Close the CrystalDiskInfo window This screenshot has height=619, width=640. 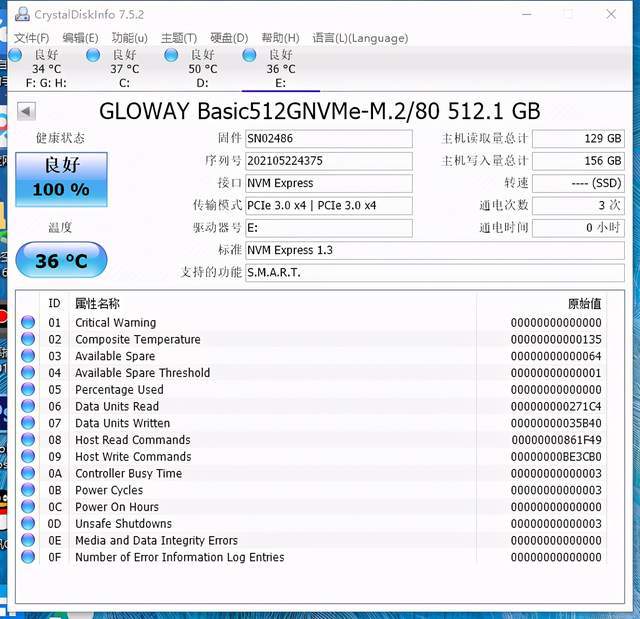[611, 14]
